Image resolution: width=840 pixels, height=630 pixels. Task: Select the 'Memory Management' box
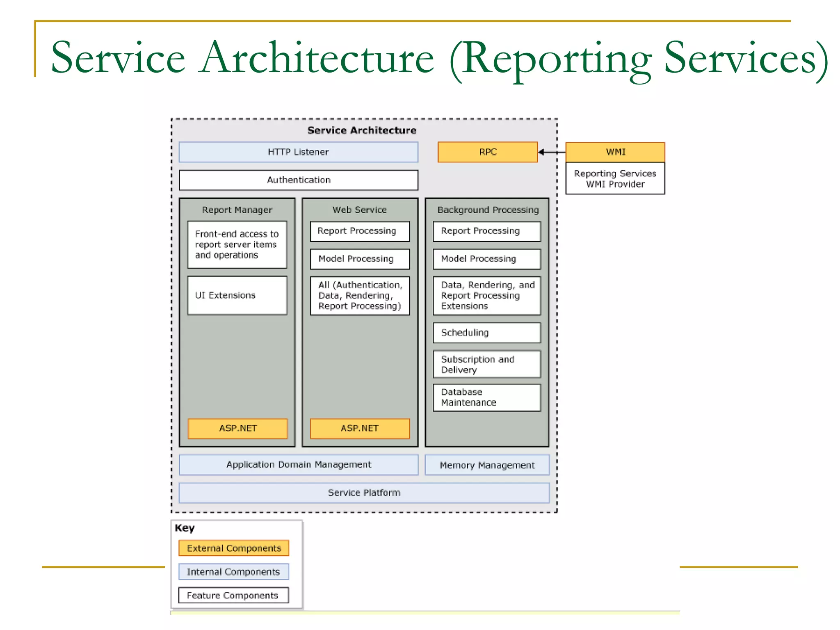pos(487,465)
